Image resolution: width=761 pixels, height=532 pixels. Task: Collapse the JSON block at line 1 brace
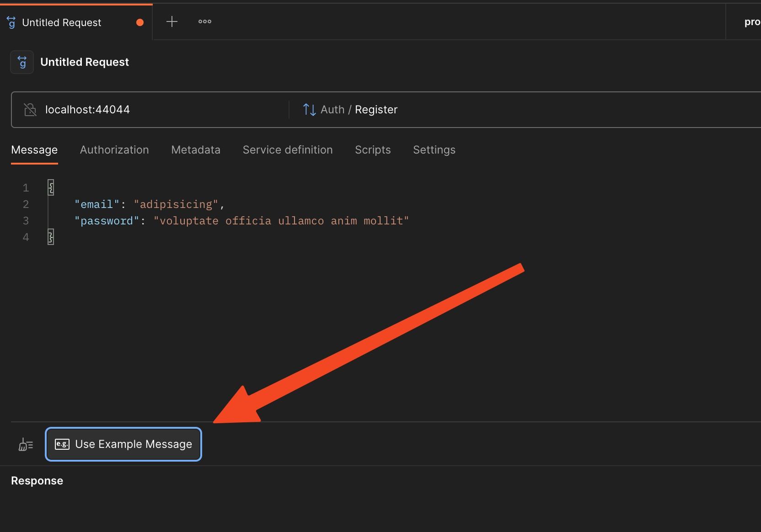click(x=51, y=188)
